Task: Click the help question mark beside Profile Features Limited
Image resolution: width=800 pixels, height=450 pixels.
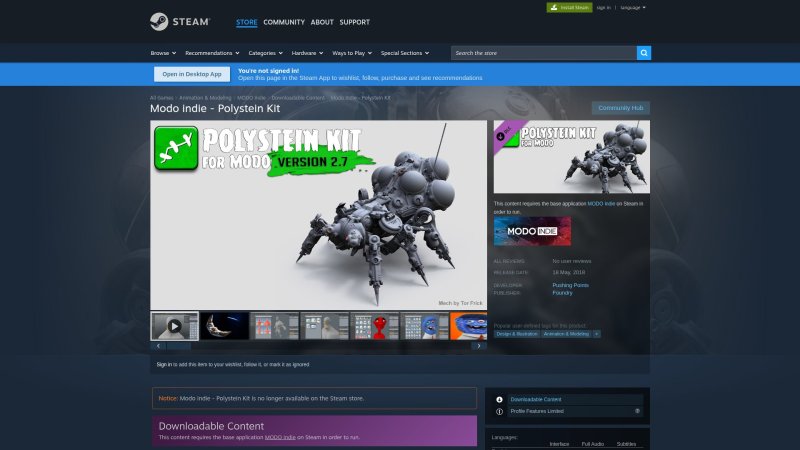Action: pyautogui.click(x=637, y=411)
